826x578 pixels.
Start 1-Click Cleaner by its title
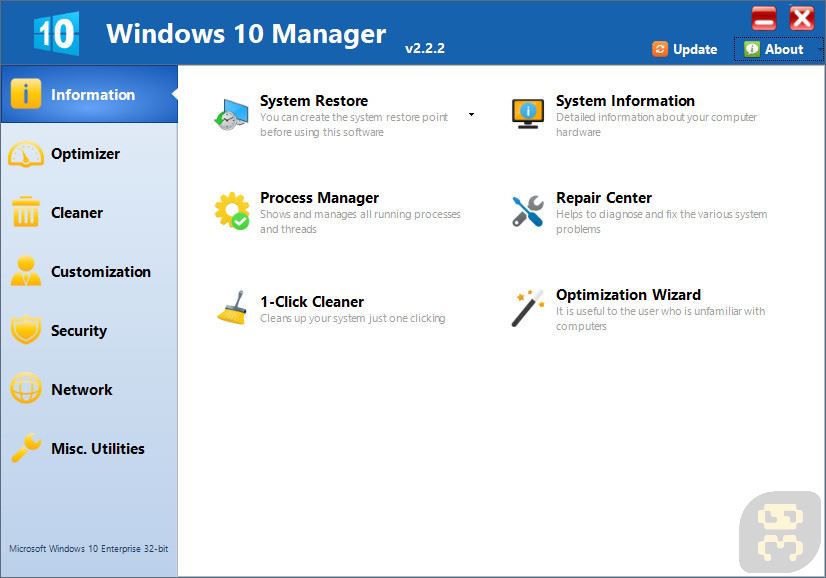[x=312, y=302]
